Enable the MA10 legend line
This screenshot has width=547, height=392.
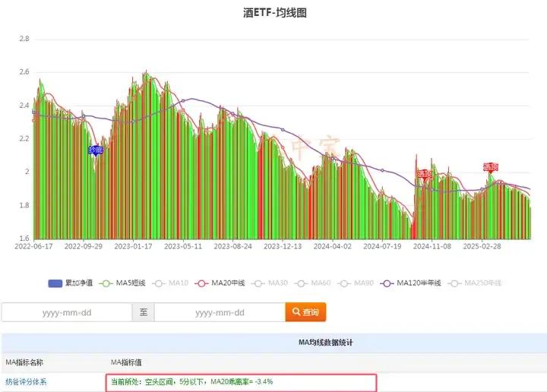click(171, 283)
